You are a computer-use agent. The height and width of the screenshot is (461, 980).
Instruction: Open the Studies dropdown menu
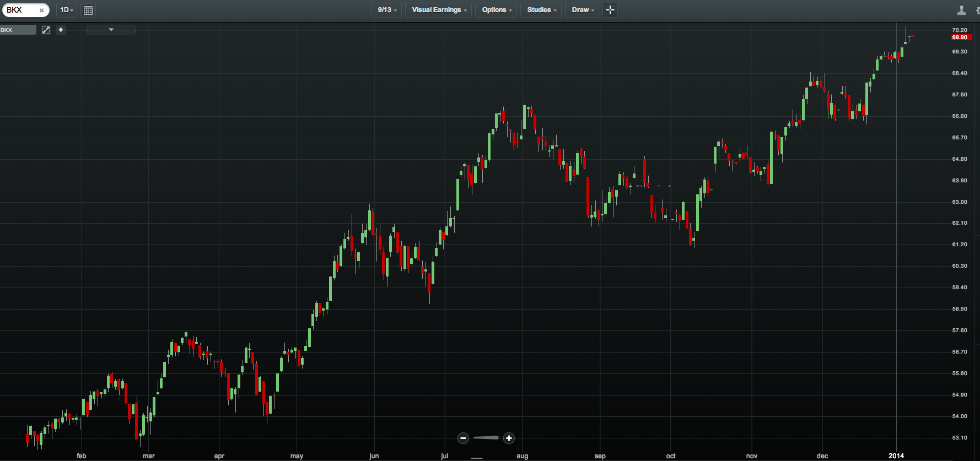(542, 10)
